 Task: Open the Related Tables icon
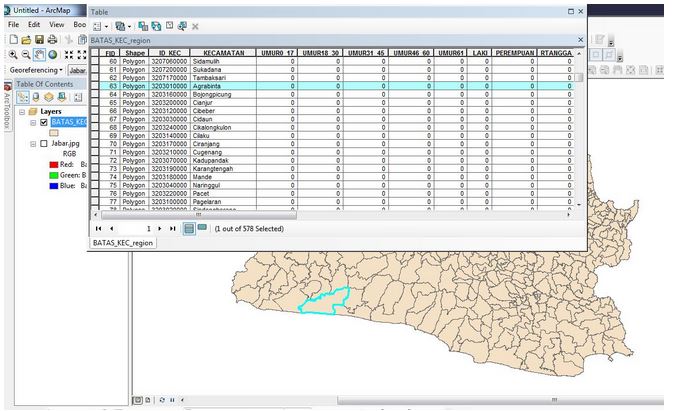(120, 27)
